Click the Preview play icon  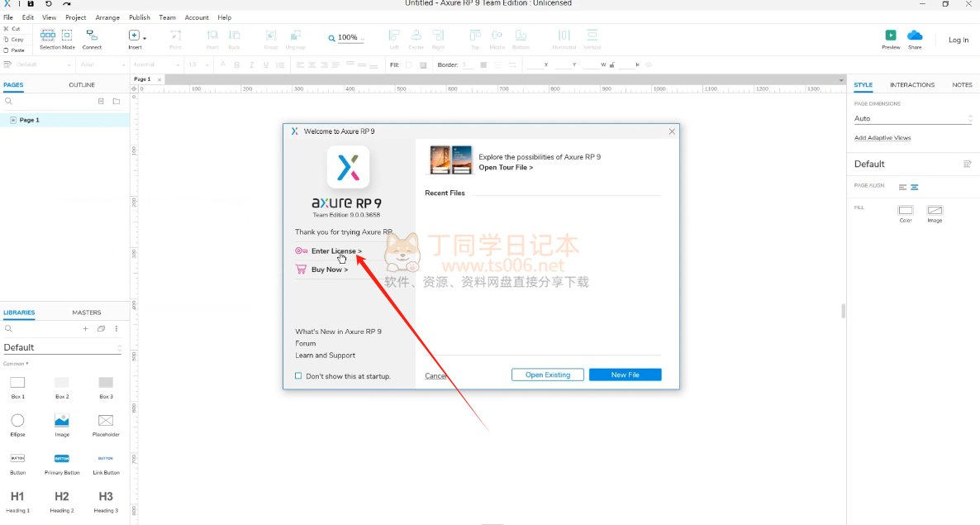(x=891, y=35)
